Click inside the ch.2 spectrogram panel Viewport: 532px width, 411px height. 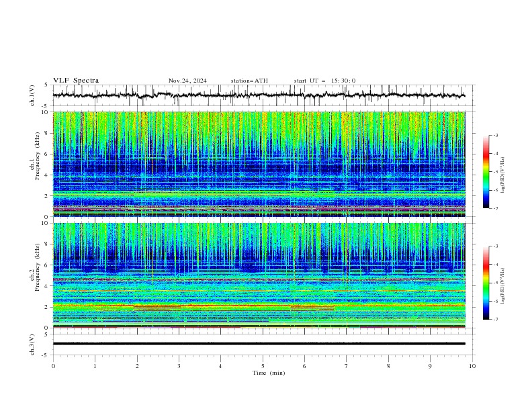[x=259, y=275]
